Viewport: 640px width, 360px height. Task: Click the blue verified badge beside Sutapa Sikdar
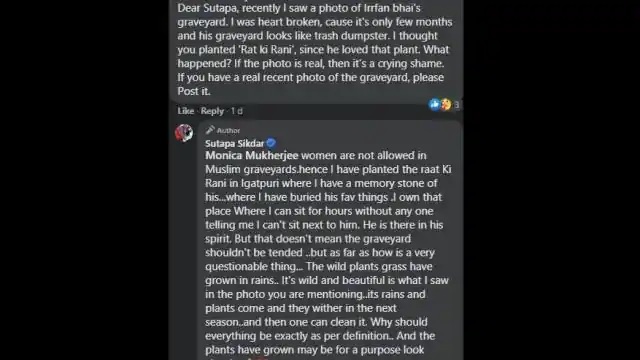[x=271, y=143]
